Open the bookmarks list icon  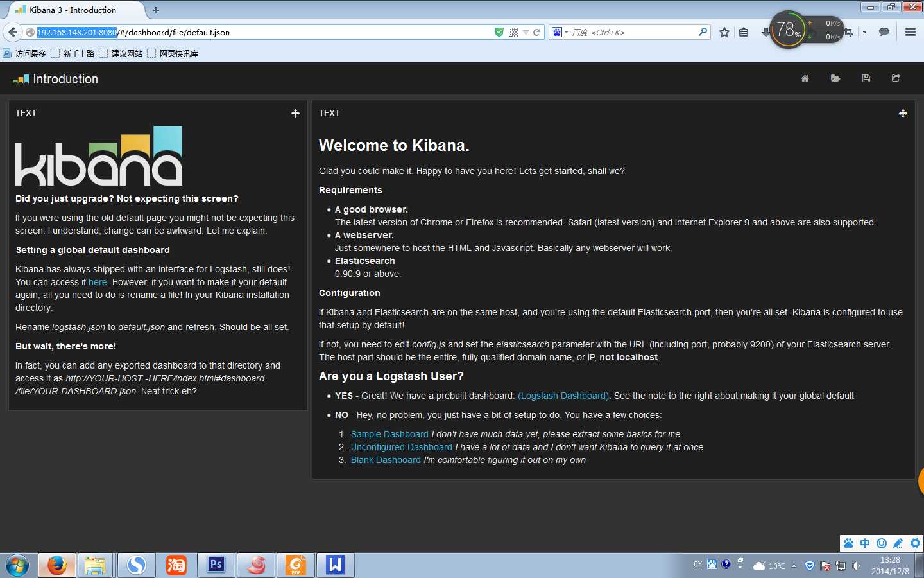[744, 32]
